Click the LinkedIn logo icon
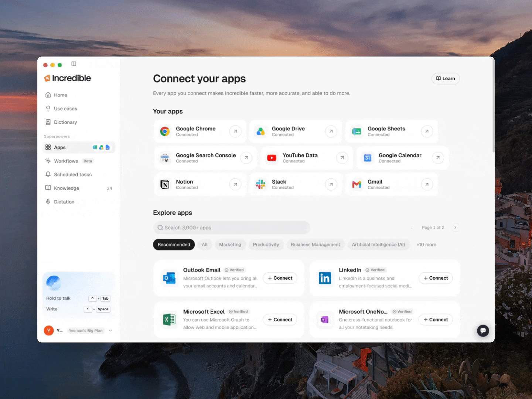The image size is (532, 399). point(325,278)
